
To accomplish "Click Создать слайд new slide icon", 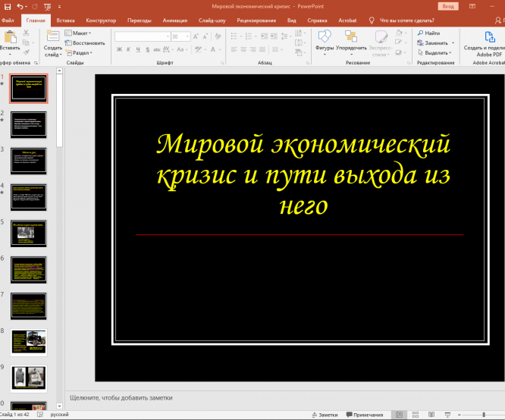I will (53, 36).
